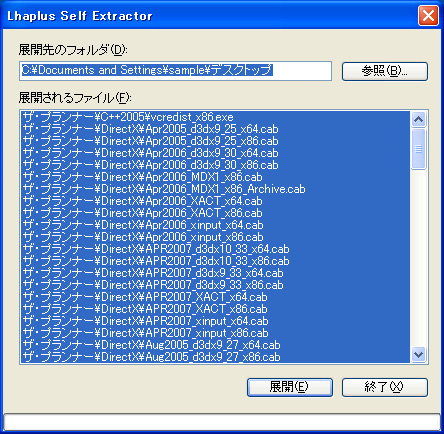Select Apr2006_MDX1_x86_Archive.cab entry
The image size is (444, 434).
pos(216,189)
